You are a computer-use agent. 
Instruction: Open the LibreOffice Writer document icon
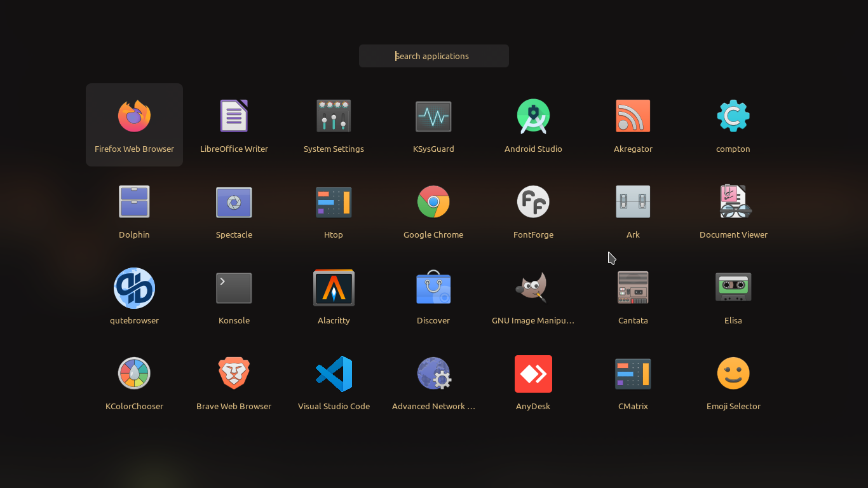click(x=234, y=116)
